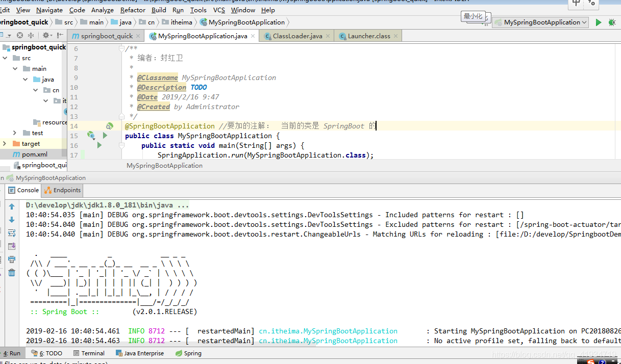Screen dimensions: 621x364
Task: Select pom.xml in the project tree
Action: 34,154
